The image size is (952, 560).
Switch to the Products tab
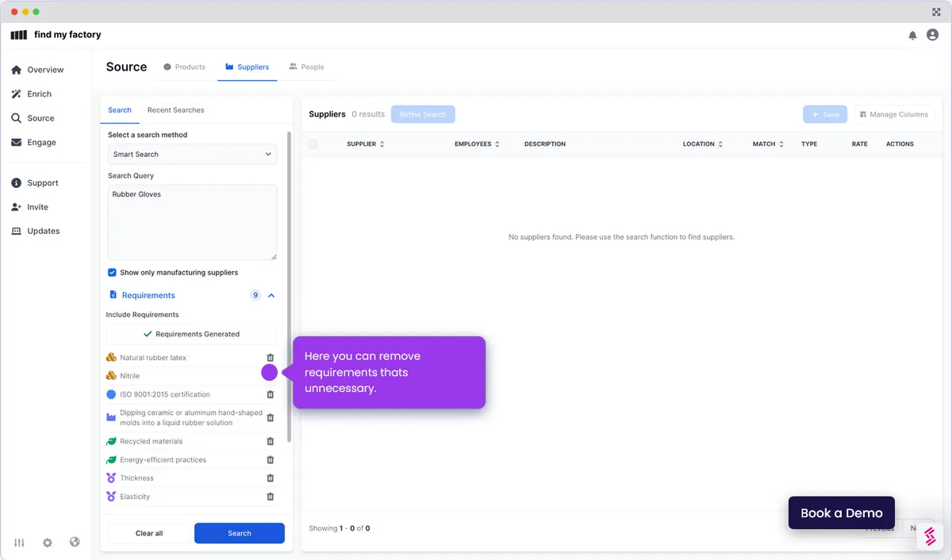(x=184, y=67)
